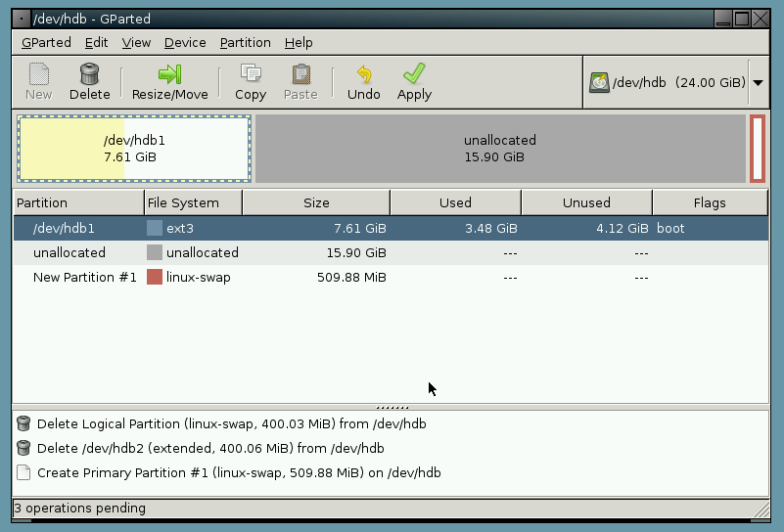Image resolution: width=784 pixels, height=532 pixels.
Task: Open the Edit menu
Action: point(96,42)
